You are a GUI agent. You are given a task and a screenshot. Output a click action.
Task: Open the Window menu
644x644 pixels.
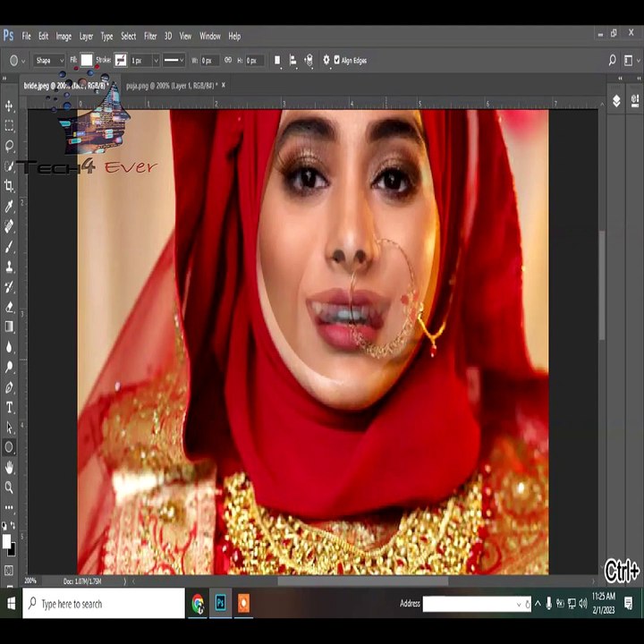point(210,36)
